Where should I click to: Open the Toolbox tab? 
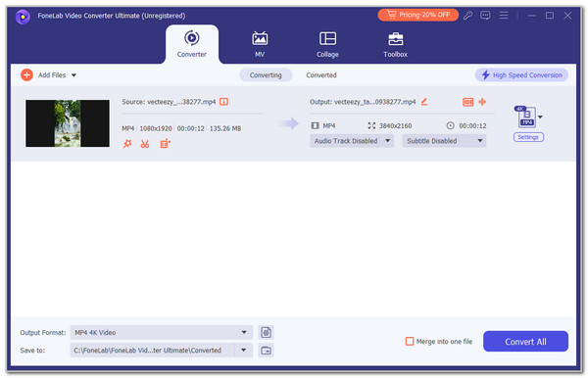(x=395, y=44)
